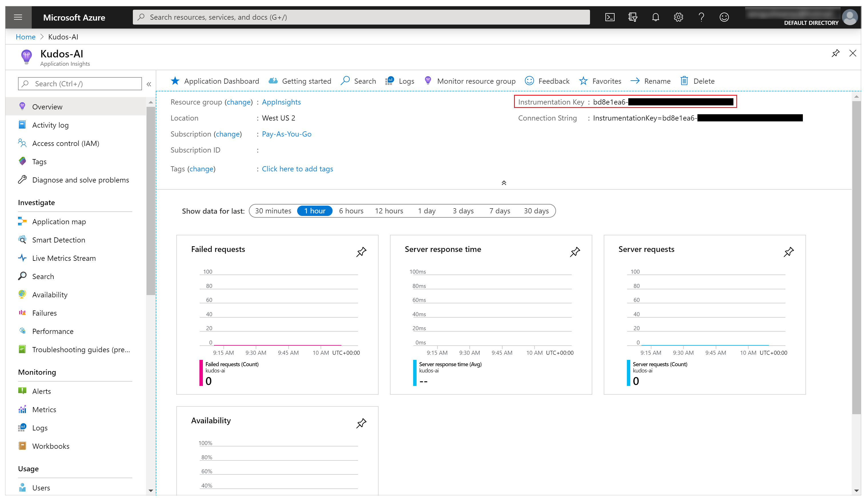868x501 pixels.
Task: Open Smart Detection panel
Action: 59,239
